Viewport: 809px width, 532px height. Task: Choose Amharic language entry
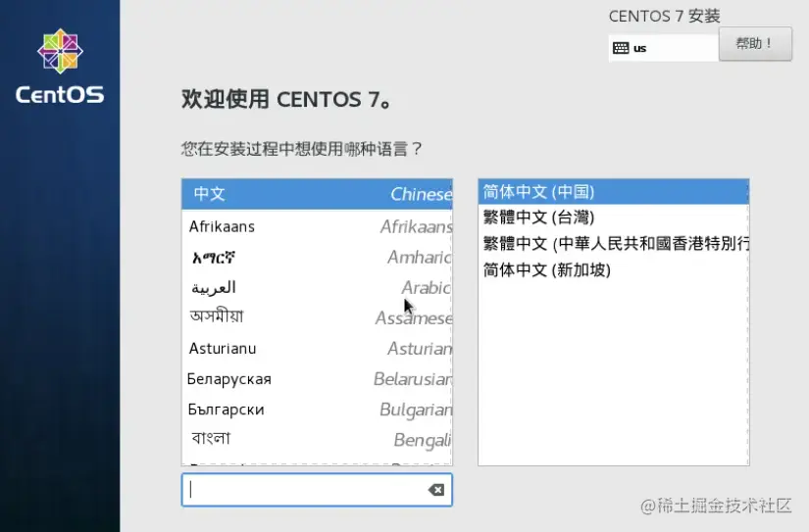(x=317, y=257)
